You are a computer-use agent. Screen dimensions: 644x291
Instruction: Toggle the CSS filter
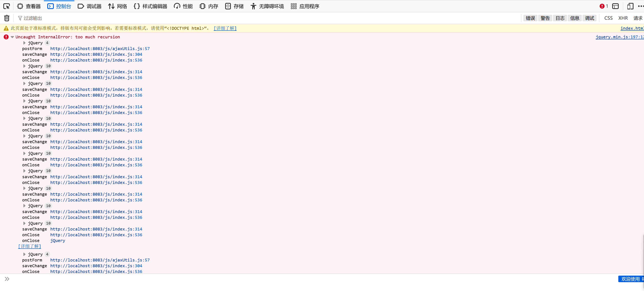point(608,18)
